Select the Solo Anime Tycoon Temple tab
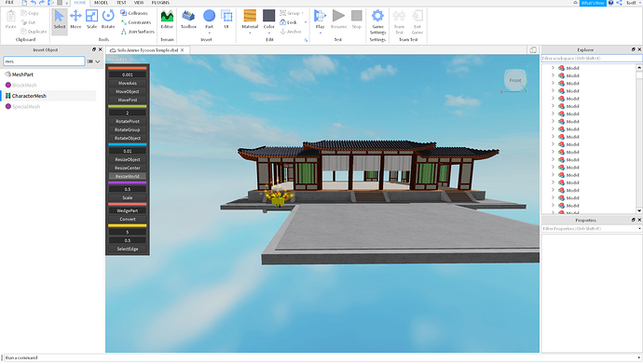Viewport: 643px width, 364px height. click(x=147, y=50)
